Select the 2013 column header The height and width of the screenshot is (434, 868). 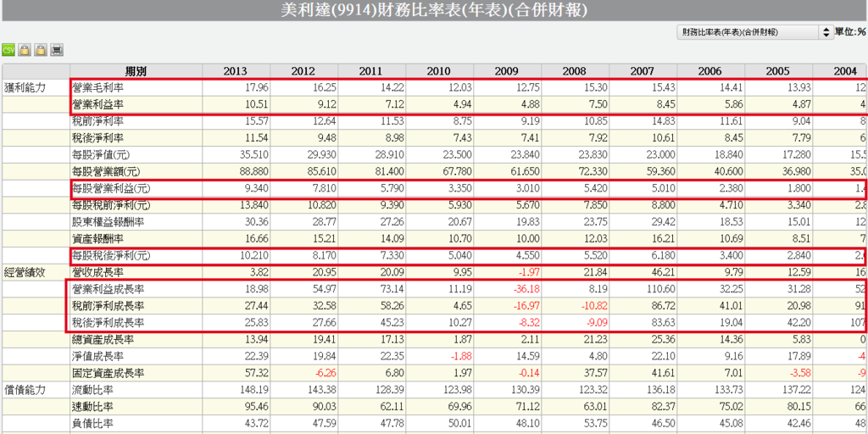[x=236, y=71]
